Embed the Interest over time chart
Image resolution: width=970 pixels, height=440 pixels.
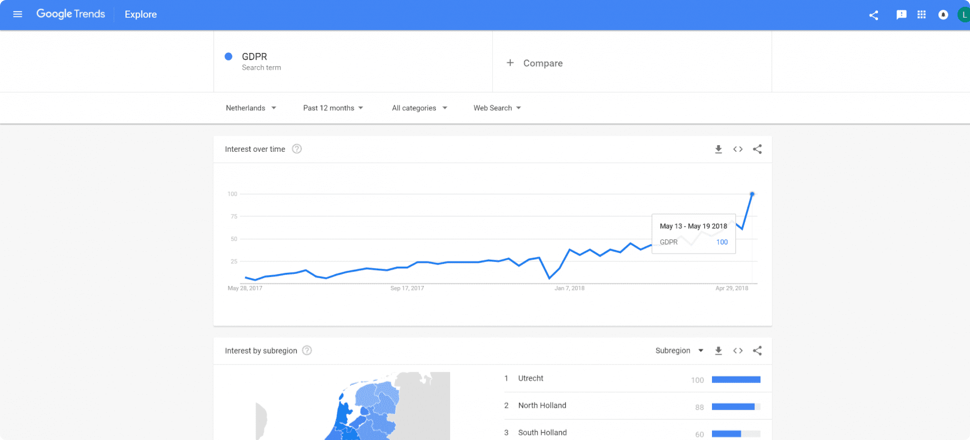click(x=738, y=149)
